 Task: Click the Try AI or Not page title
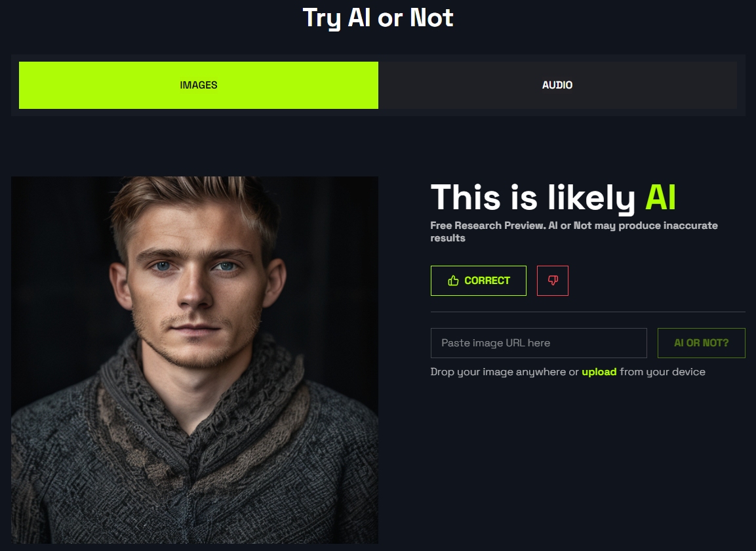pos(378,18)
